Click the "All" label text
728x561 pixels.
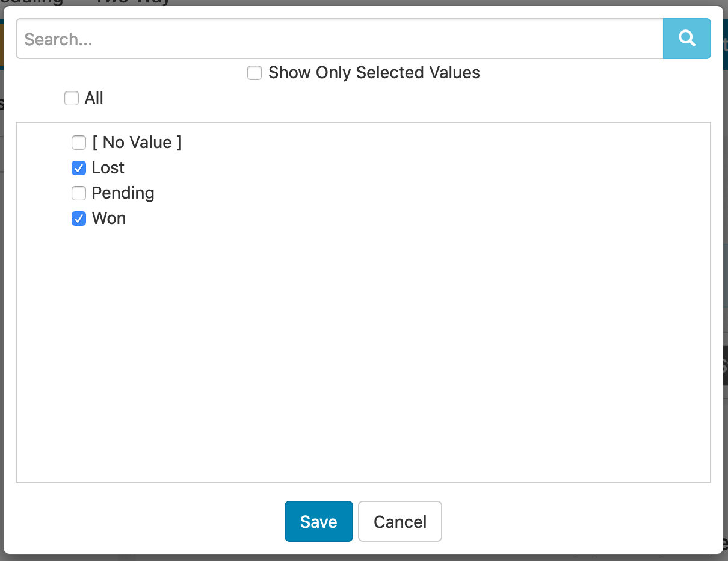[x=94, y=98]
